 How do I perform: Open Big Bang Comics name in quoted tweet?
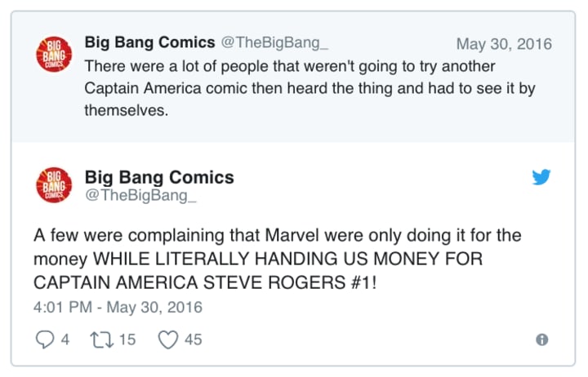pyautogui.click(x=149, y=42)
